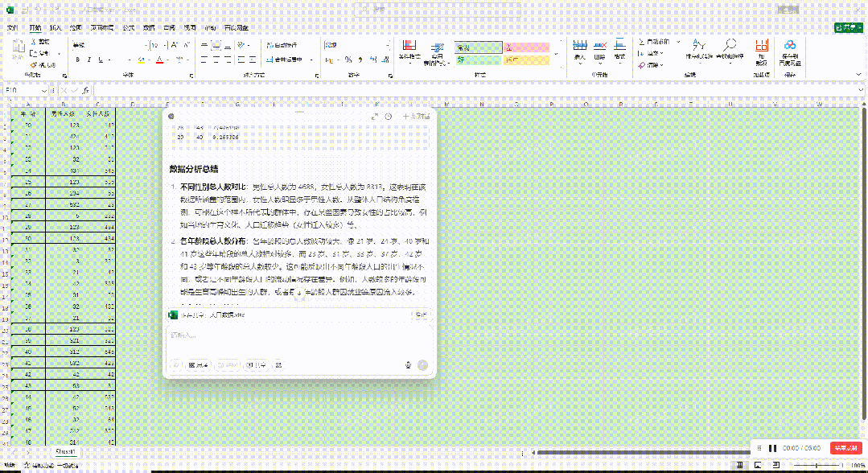Expand the cell styles gallery
The height and width of the screenshot is (473, 868).
pyautogui.click(x=557, y=54)
